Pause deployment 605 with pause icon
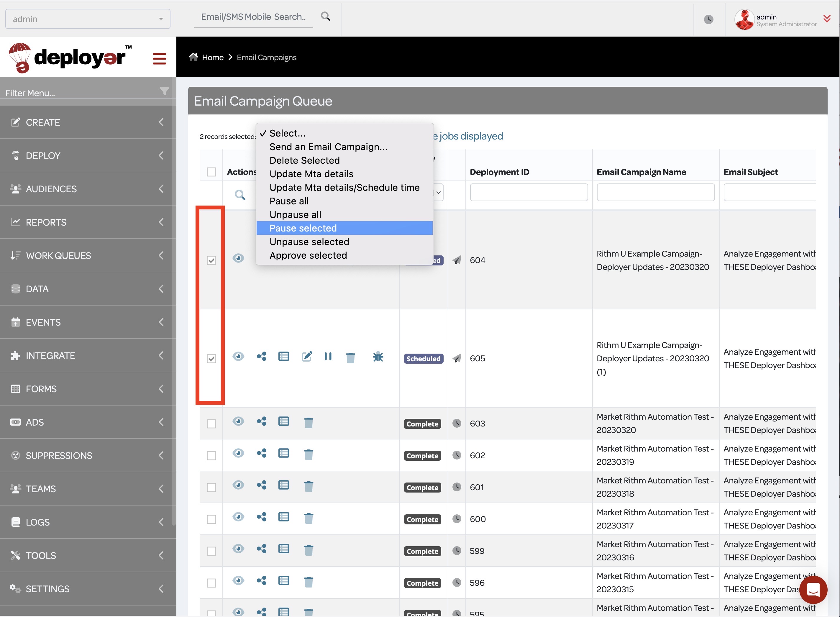 328,356
